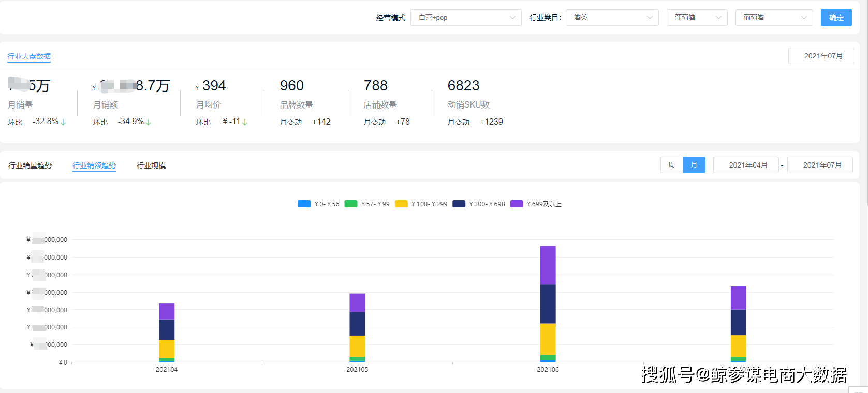This screenshot has height=393, width=868.
Task: Click the 960 品牌数量 value
Action: pyautogui.click(x=292, y=85)
